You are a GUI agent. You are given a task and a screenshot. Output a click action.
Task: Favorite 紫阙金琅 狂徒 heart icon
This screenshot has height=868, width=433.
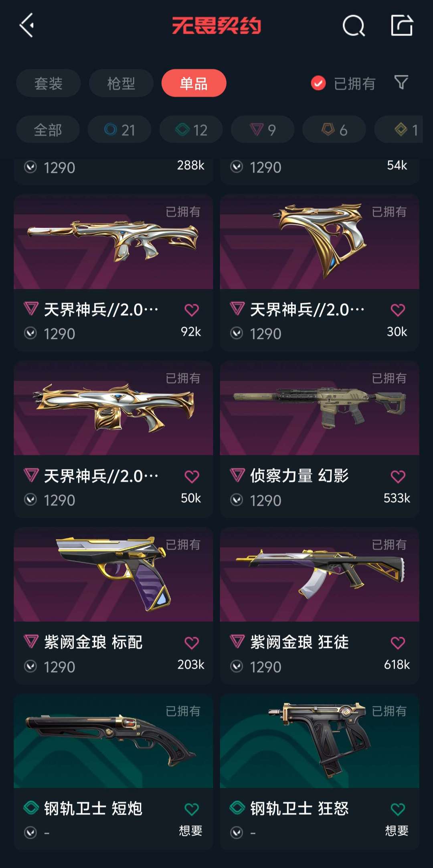[x=398, y=643]
